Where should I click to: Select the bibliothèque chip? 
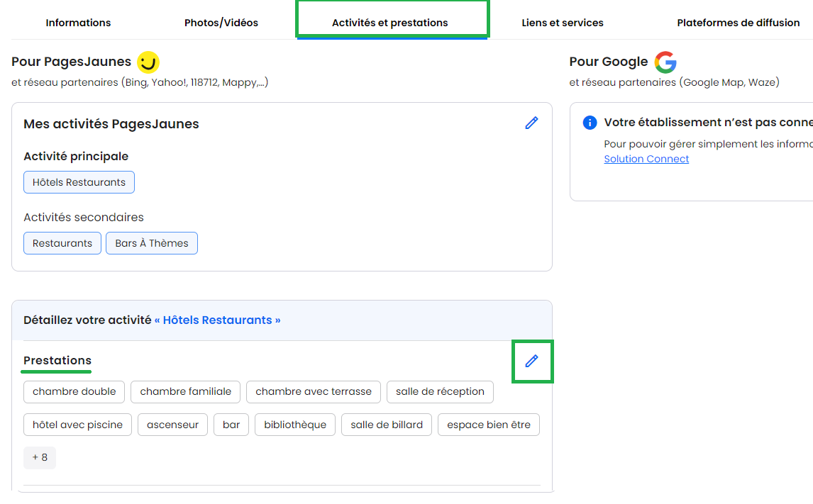click(x=295, y=425)
